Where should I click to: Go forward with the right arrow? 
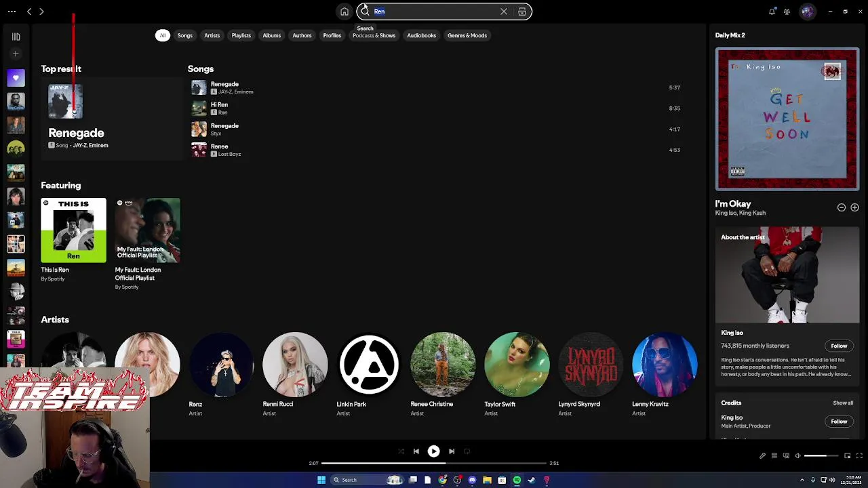click(41, 12)
